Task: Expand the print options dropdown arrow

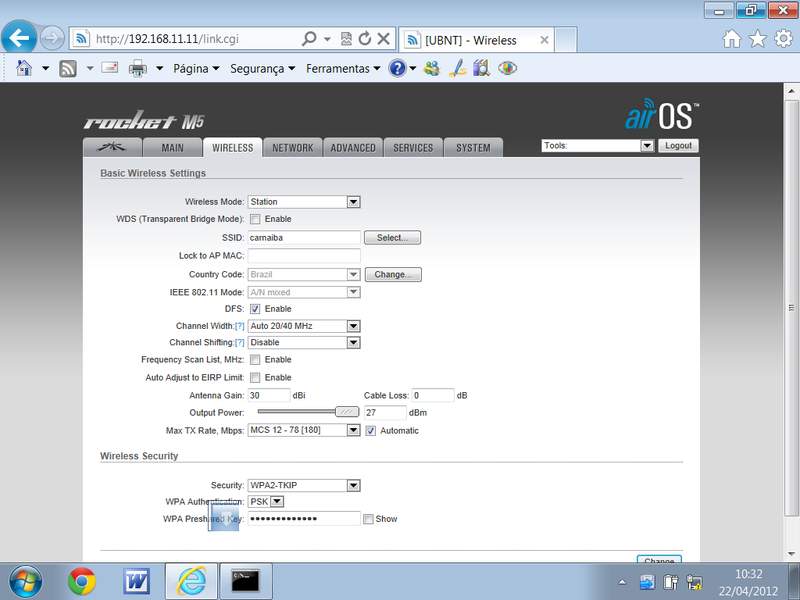Action: (x=160, y=68)
